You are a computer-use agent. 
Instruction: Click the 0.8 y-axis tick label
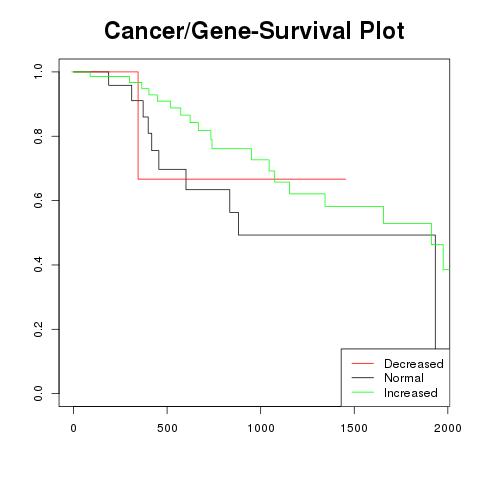38,136
